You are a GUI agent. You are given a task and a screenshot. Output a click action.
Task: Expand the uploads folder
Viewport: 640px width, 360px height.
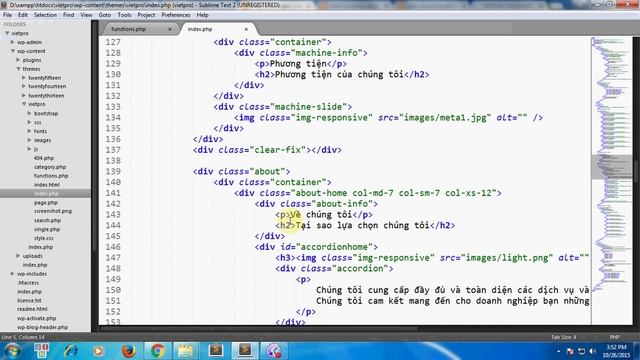[18, 256]
